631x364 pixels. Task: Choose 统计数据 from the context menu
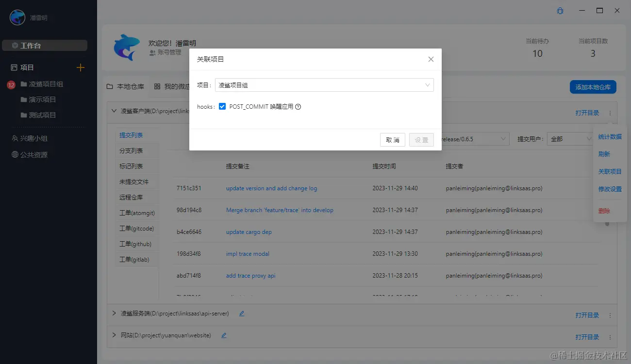point(610,137)
